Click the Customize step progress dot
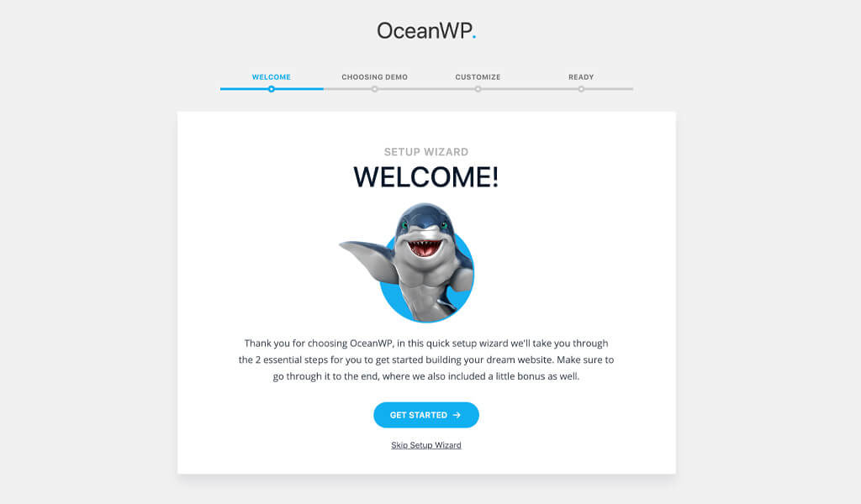Viewport: 861px width, 504px height. point(478,89)
